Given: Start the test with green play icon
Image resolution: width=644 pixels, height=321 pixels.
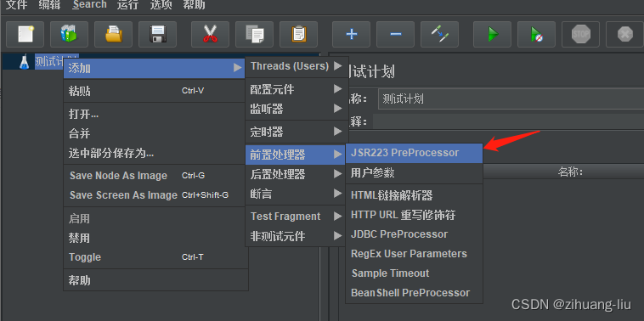Looking at the screenshot, I should (492, 34).
